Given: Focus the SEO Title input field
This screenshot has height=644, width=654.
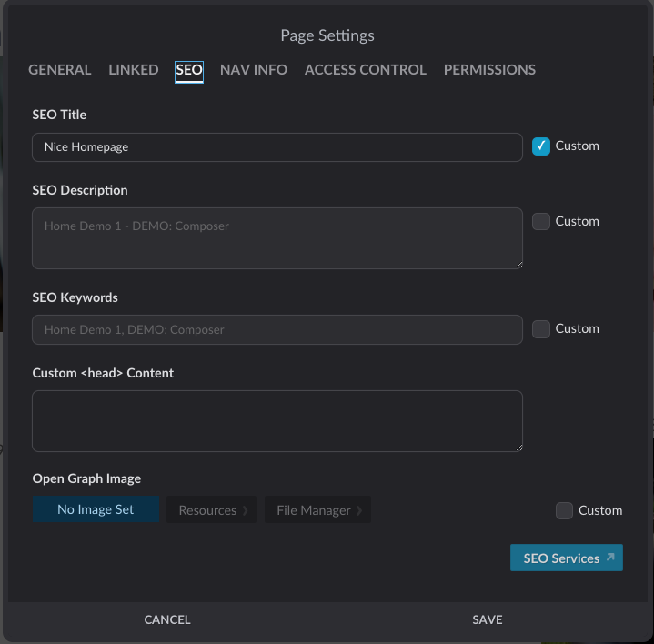Looking at the screenshot, I should pos(277,147).
